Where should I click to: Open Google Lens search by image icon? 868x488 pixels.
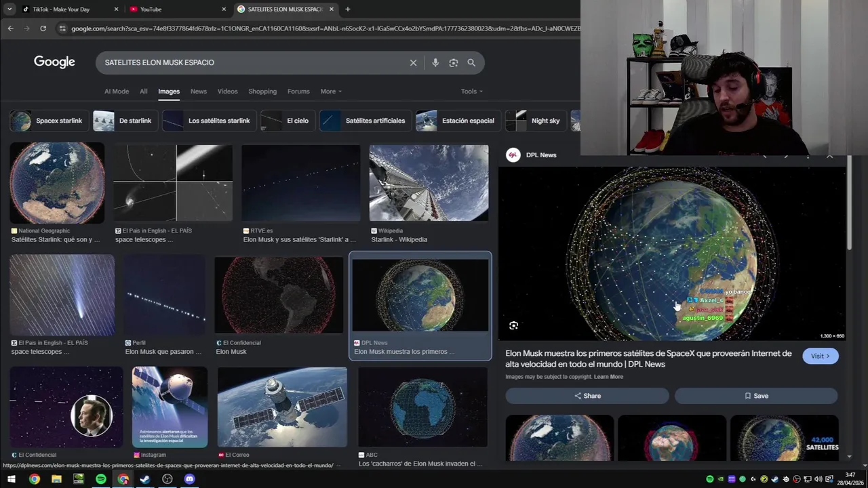pos(454,62)
